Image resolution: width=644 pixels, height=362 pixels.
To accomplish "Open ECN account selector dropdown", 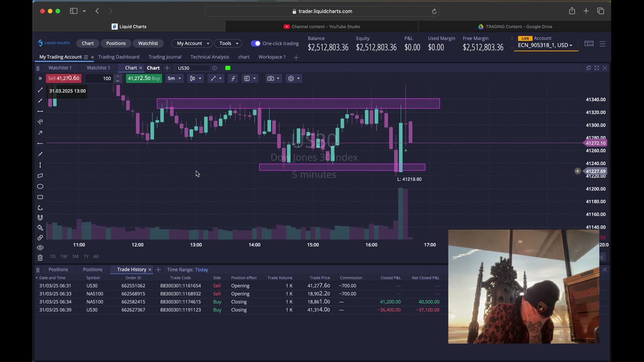I will pos(545,45).
